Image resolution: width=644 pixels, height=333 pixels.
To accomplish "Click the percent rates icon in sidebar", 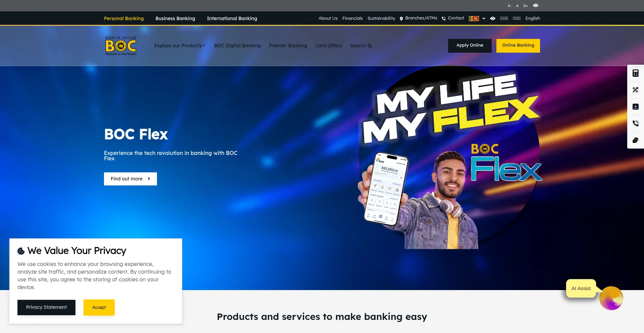I will pyautogui.click(x=635, y=90).
